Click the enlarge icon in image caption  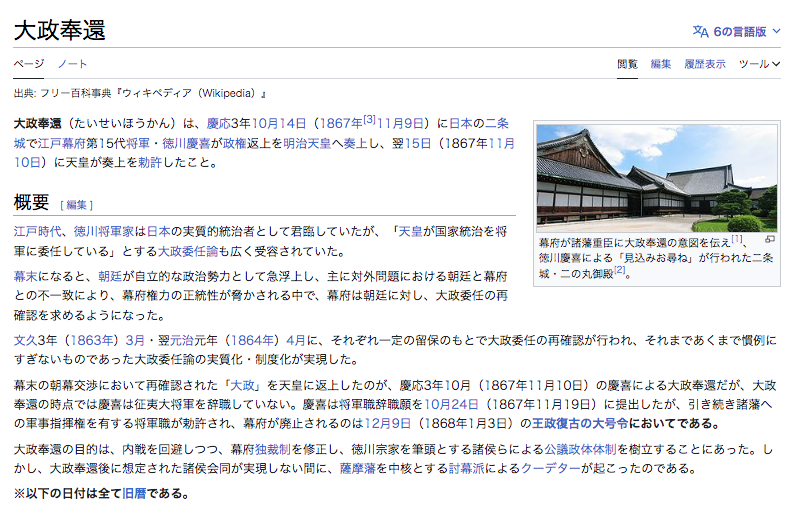click(770, 239)
